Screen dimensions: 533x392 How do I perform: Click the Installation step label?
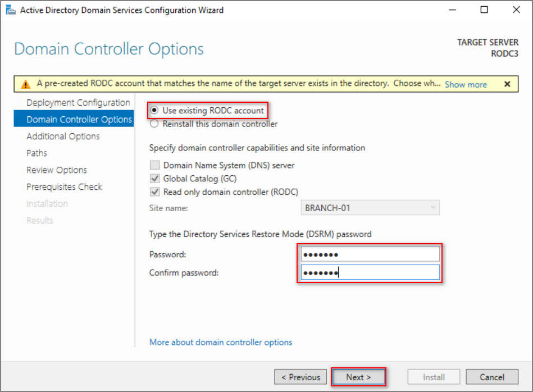coord(47,204)
